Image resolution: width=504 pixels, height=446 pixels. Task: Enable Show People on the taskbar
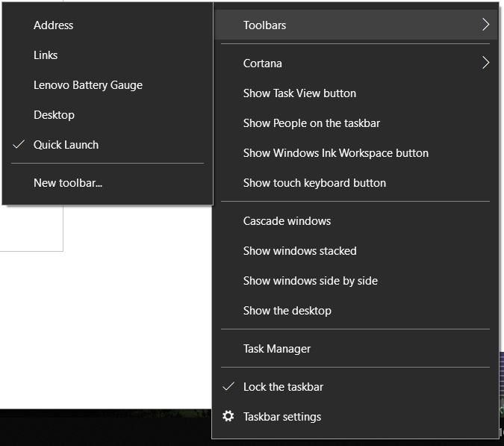coord(355,123)
